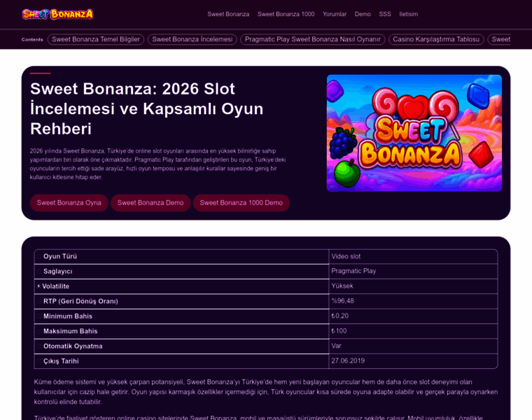This screenshot has width=532, height=420.
Task: Select the 'Volatilite' table label
Action: tap(55, 286)
